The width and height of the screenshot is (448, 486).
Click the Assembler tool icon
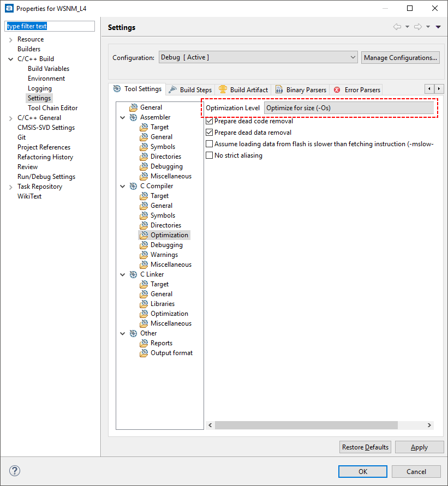(133, 117)
